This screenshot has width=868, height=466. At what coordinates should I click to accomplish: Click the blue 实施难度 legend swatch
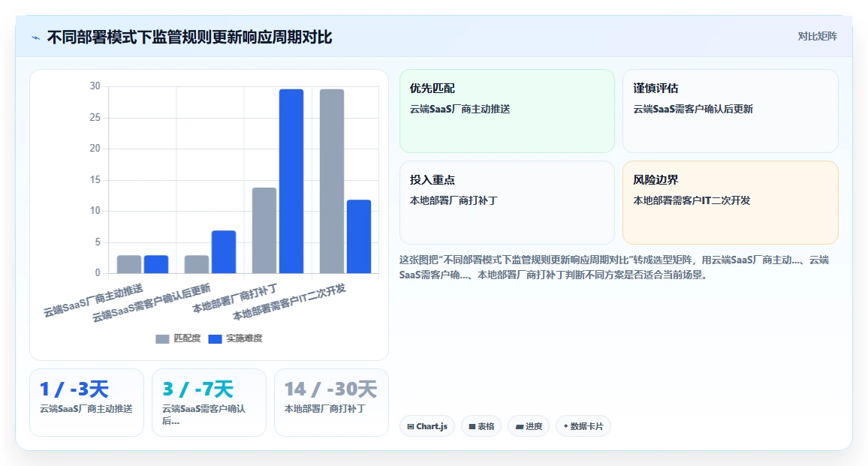click(215, 339)
